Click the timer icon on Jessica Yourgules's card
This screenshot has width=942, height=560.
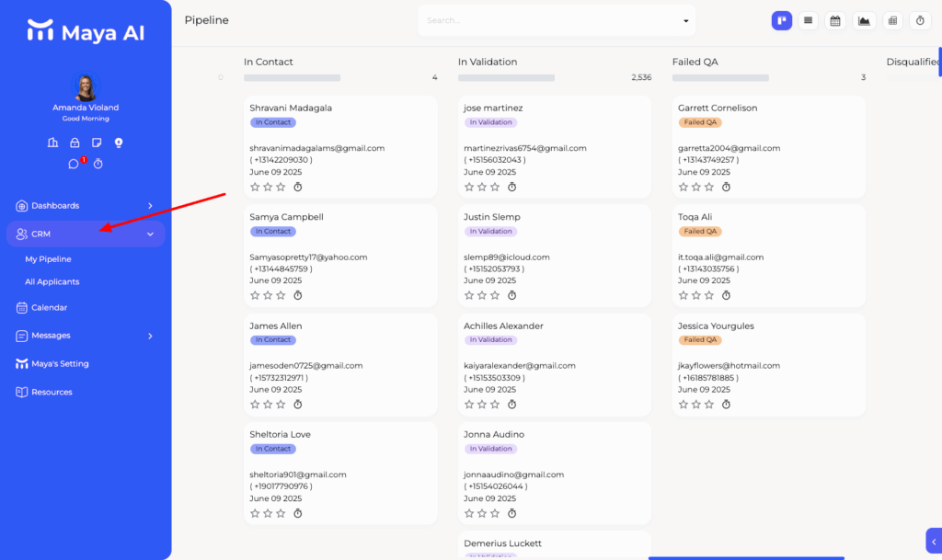click(726, 405)
